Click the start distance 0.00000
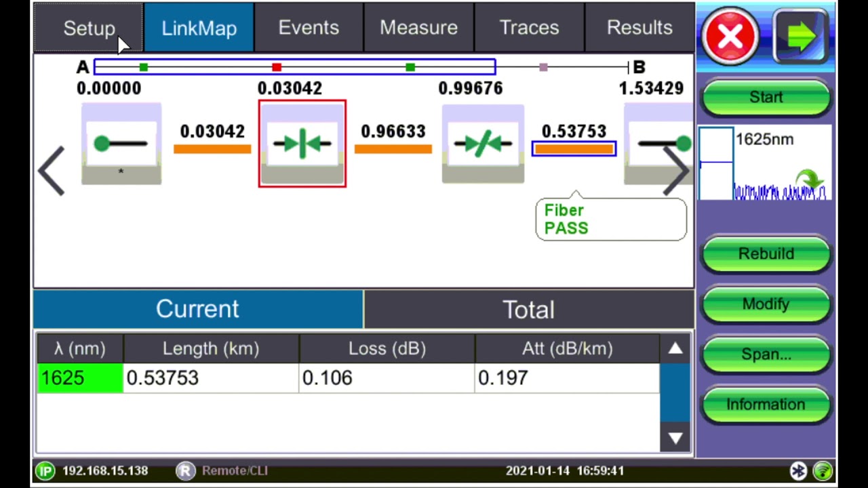Viewport: 868px width, 488px height. point(109,88)
